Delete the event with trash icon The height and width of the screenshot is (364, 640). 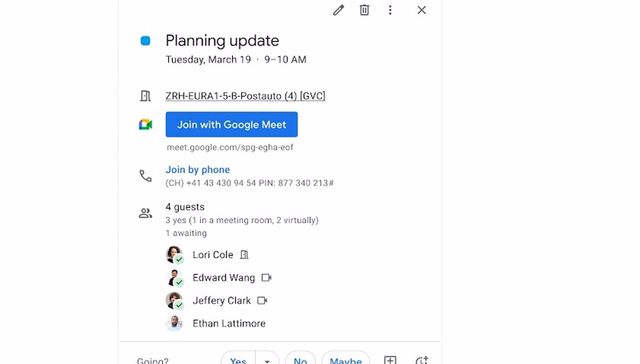(364, 10)
